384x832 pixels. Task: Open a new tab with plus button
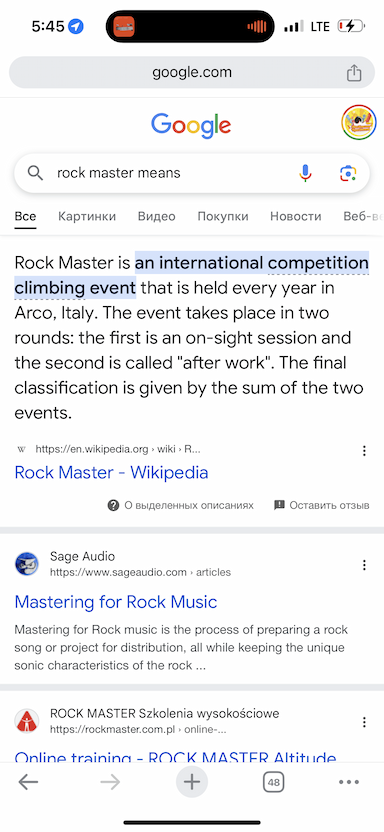pos(192,782)
